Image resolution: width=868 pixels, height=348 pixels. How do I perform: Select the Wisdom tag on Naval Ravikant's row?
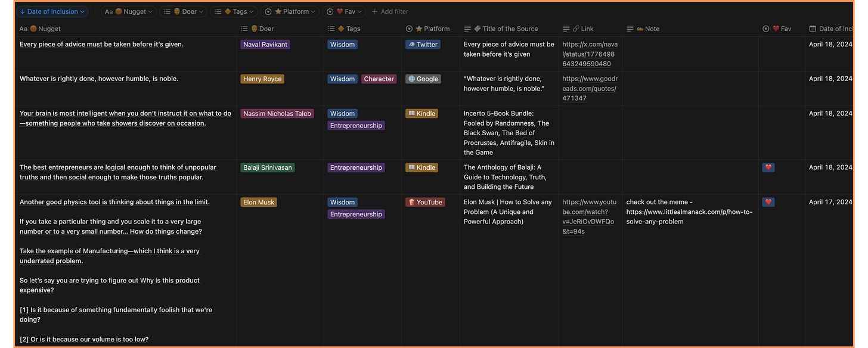[342, 44]
